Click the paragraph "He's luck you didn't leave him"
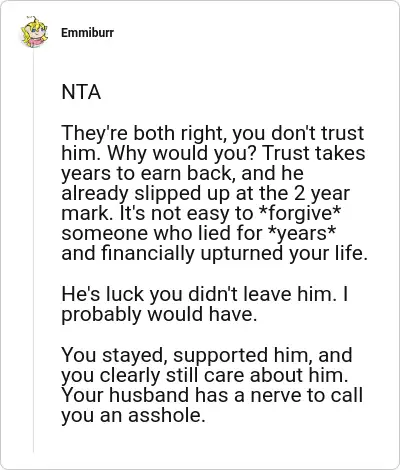This screenshot has height=470, width=400. 205,304
